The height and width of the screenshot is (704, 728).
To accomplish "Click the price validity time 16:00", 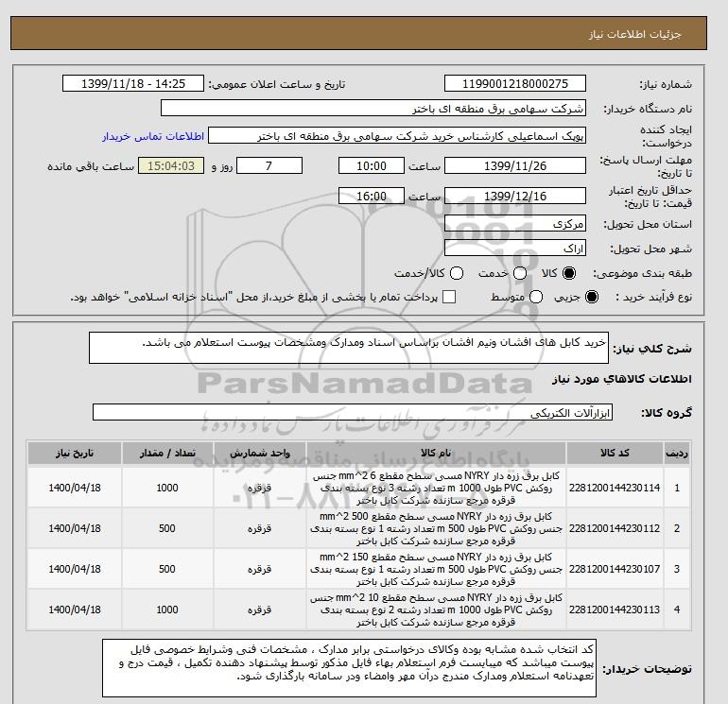I will (372, 196).
